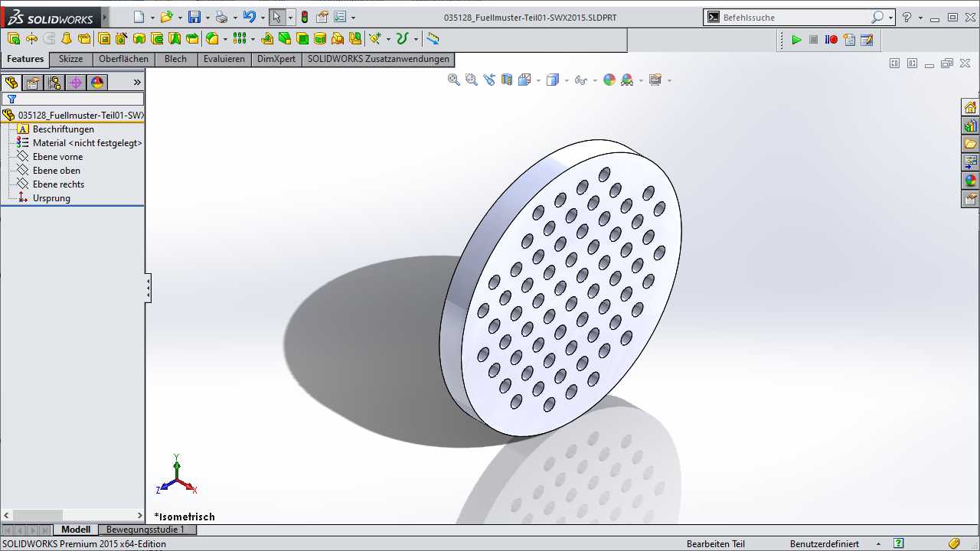Open View Settings monitor icon
The width and height of the screenshot is (980, 551).
(x=655, y=80)
